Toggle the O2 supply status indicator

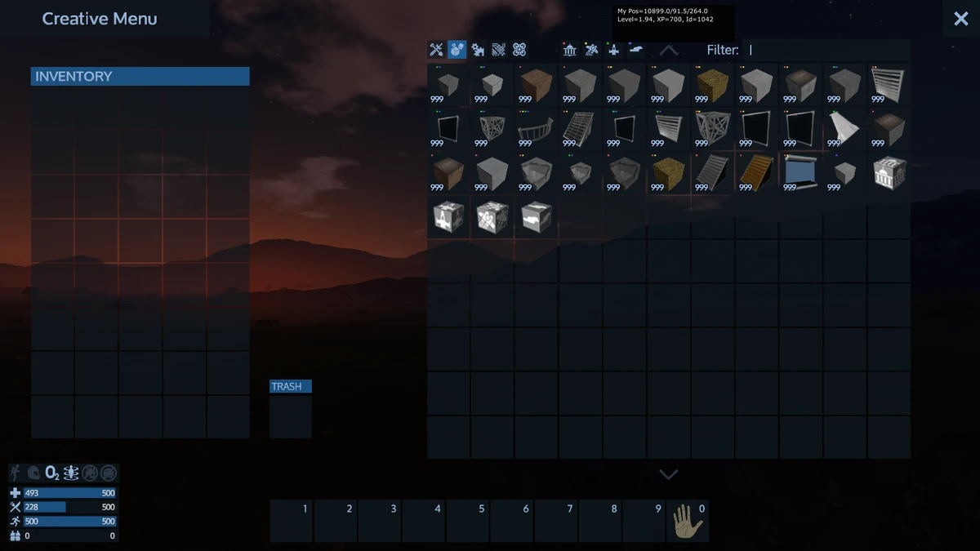(x=51, y=473)
